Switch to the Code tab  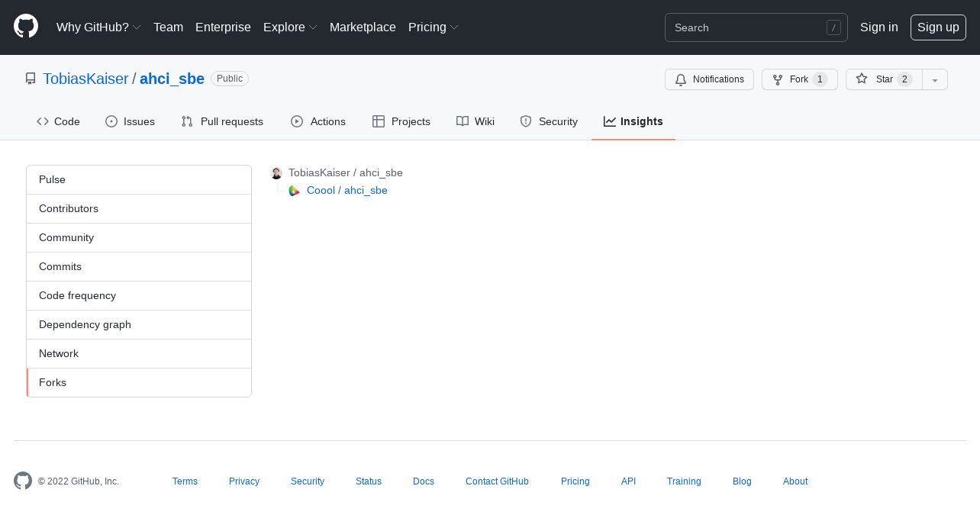58,121
